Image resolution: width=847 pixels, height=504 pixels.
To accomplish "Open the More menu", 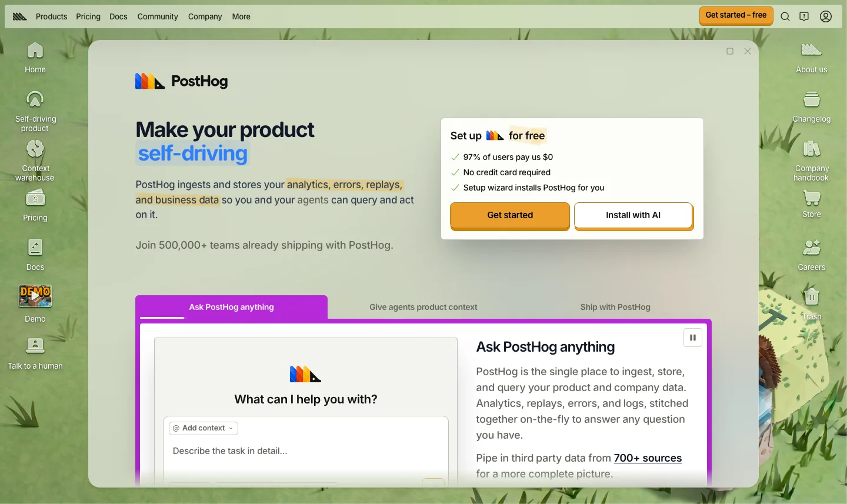I will tap(241, 16).
